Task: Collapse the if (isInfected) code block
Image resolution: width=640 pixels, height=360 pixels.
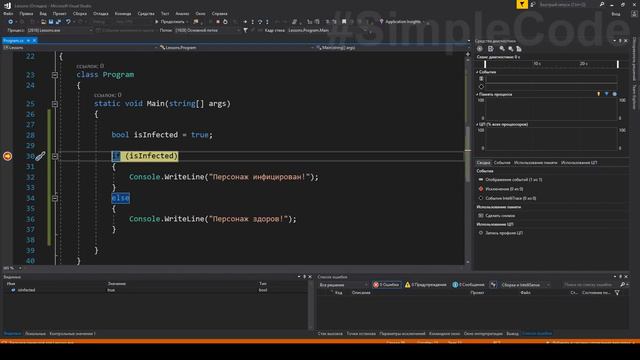Action: pos(55,156)
